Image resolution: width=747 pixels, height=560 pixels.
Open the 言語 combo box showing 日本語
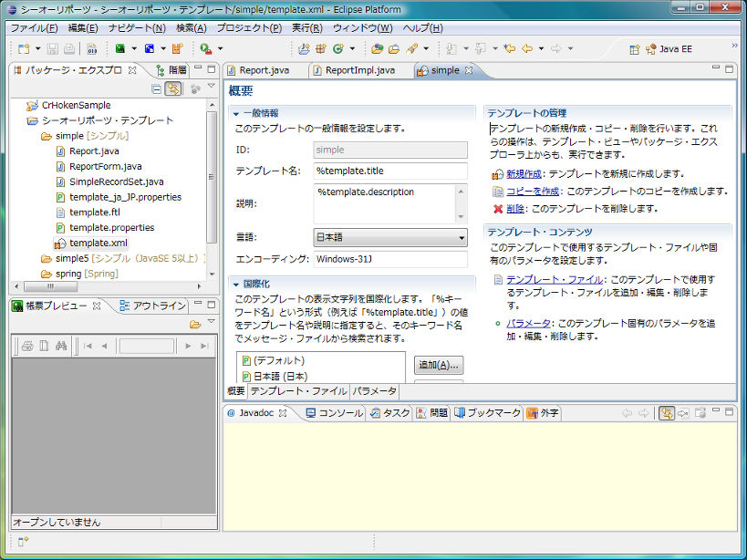pyautogui.click(x=390, y=237)
